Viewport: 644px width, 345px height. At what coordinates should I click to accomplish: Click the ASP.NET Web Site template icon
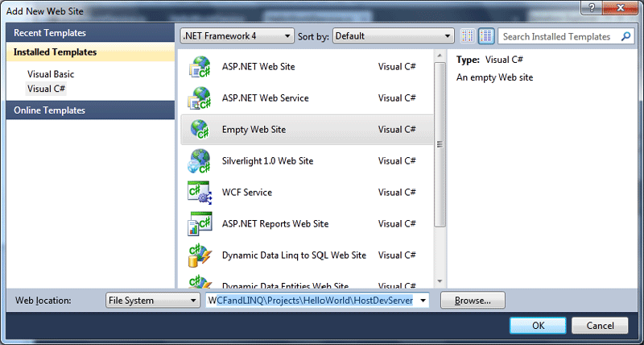pyautogui.click(x=199, y=67)
